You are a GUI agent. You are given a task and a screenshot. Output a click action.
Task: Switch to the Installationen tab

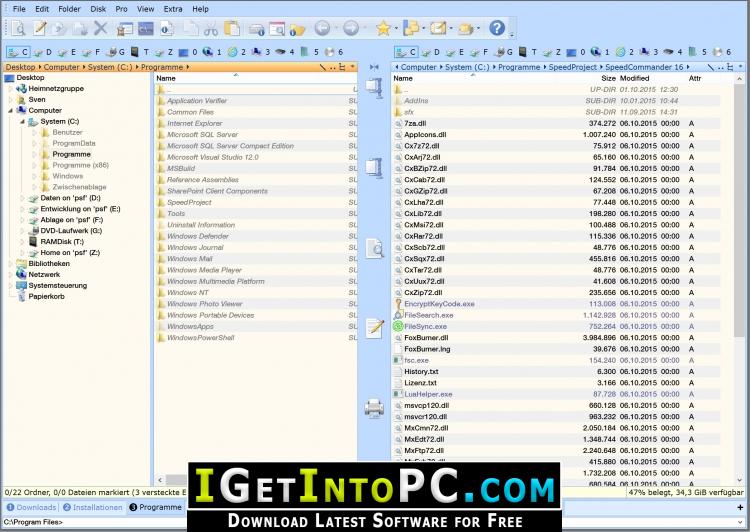[93, 507]
